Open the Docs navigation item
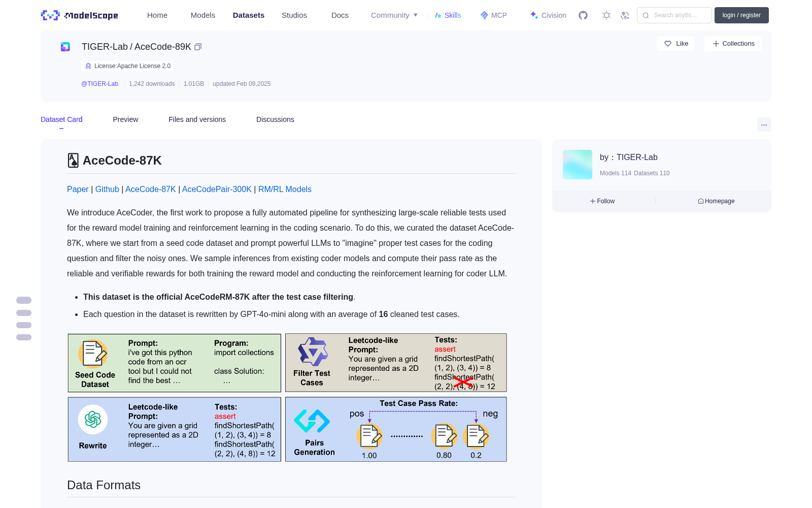 tap(340, 15)
